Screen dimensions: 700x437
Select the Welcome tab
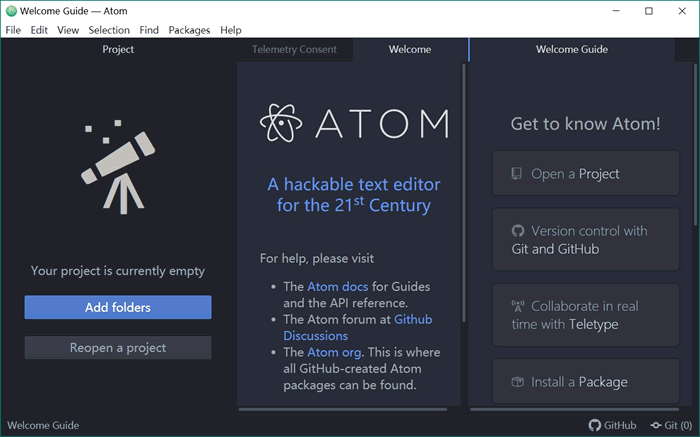click(410, 49)
